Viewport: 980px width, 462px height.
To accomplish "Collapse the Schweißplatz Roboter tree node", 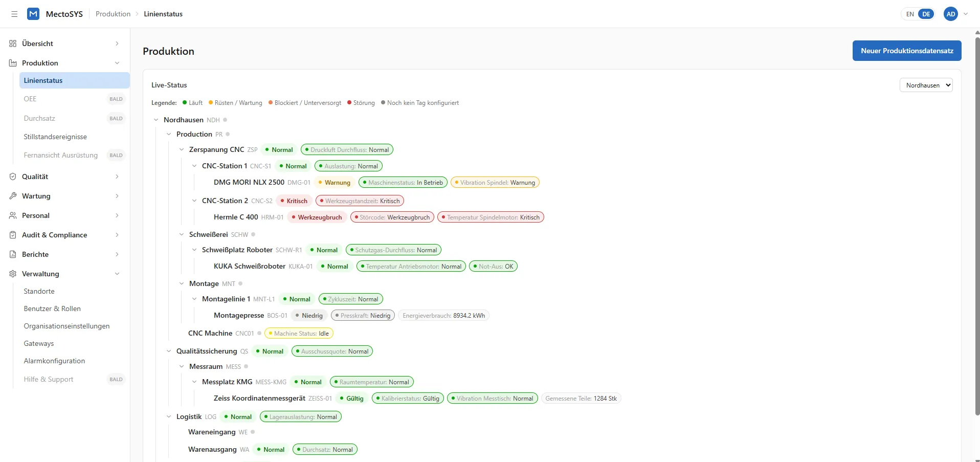I will [194, 250].
